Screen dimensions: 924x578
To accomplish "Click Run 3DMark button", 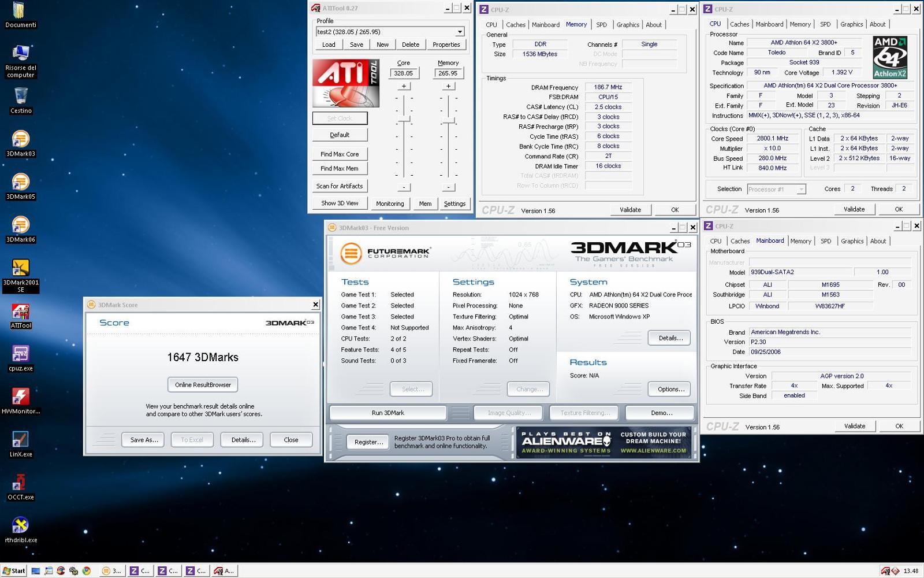I will (388, 413).
